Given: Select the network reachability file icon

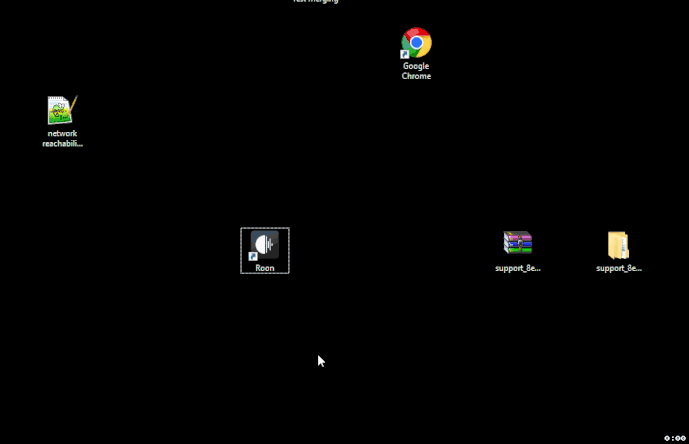Looking at the screenshot, I should tap(62, 110).
